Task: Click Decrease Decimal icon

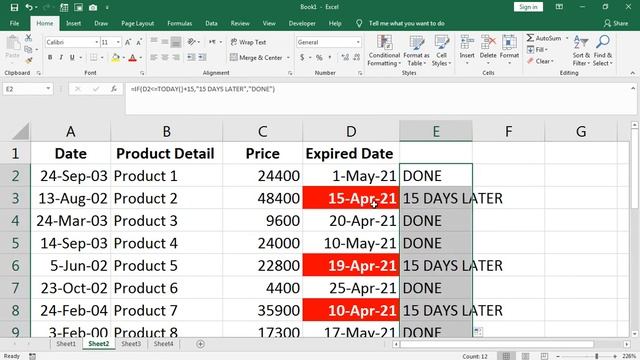Action: tap(356, 58)
